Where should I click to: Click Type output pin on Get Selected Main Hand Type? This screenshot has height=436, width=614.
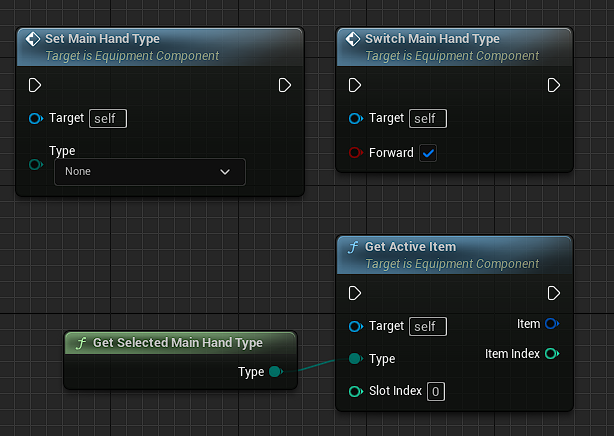pyautogui.click(x=276, y=372)
